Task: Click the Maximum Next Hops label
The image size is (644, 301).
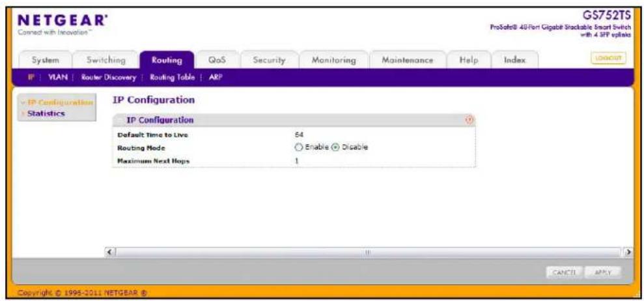Action: tap(153, 161)
